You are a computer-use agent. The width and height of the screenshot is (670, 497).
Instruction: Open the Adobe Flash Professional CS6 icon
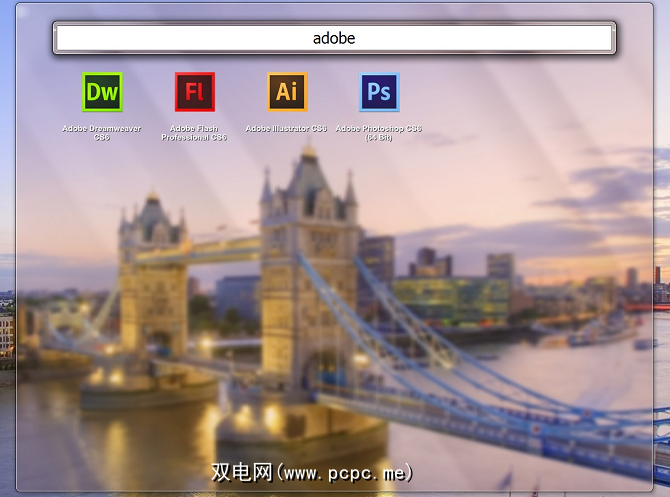(195, 92)
